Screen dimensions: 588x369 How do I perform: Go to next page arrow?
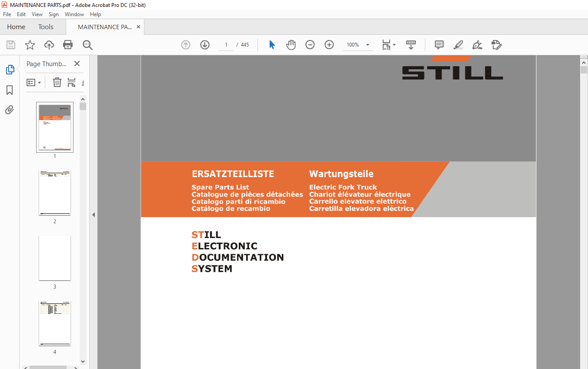click(x=205, y=45)
